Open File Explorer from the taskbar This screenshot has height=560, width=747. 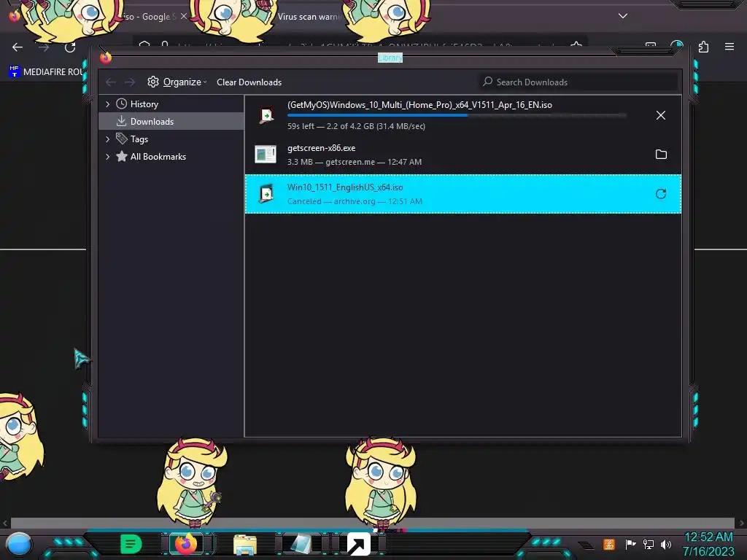[245, 545]
